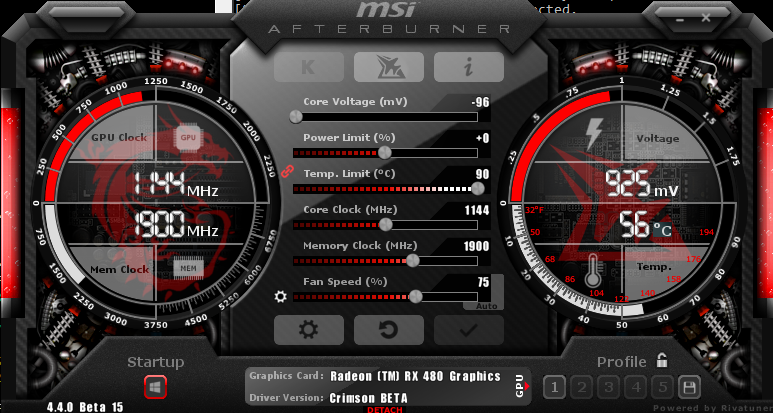
Task: Click the MEM chip icon on left gauge
Action: [x=188, y=268]
